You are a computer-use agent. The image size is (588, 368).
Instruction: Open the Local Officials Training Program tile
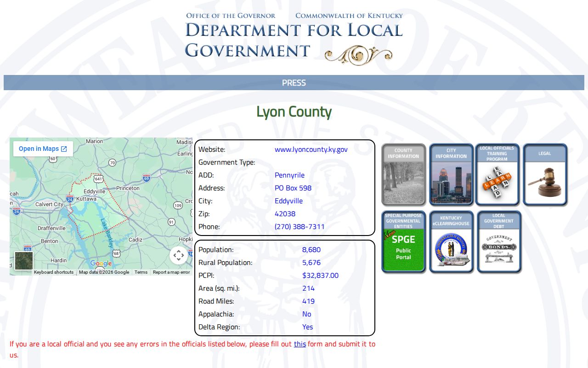(497, 174)
